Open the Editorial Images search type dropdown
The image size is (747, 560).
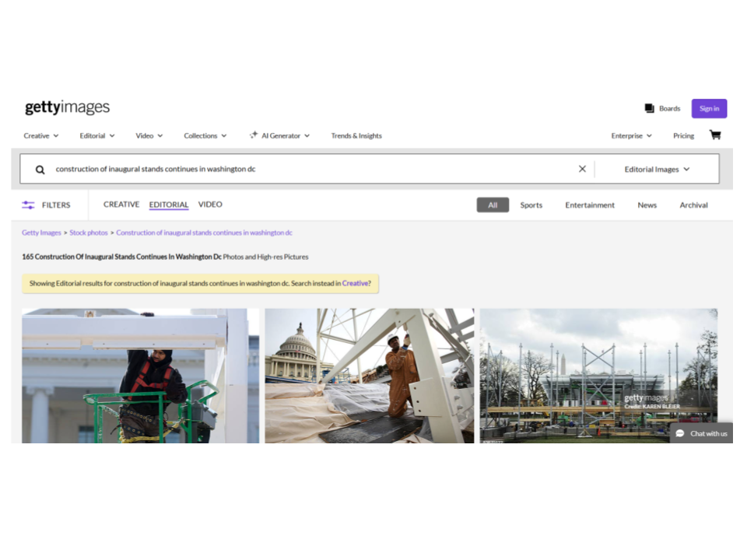[657, 170]
